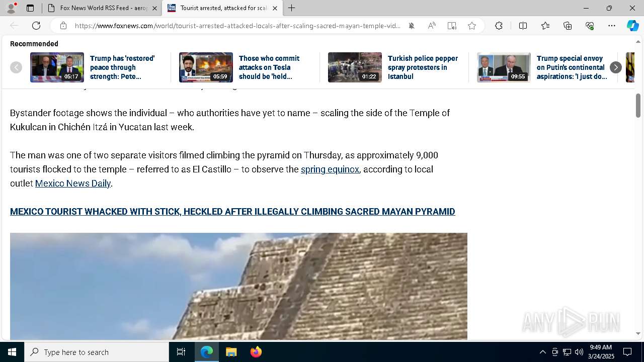This screenshot has width=644, height=362.
Task: Play the Putin envoy 09:55 video thumbnail
Action: (x=504, y=67)
